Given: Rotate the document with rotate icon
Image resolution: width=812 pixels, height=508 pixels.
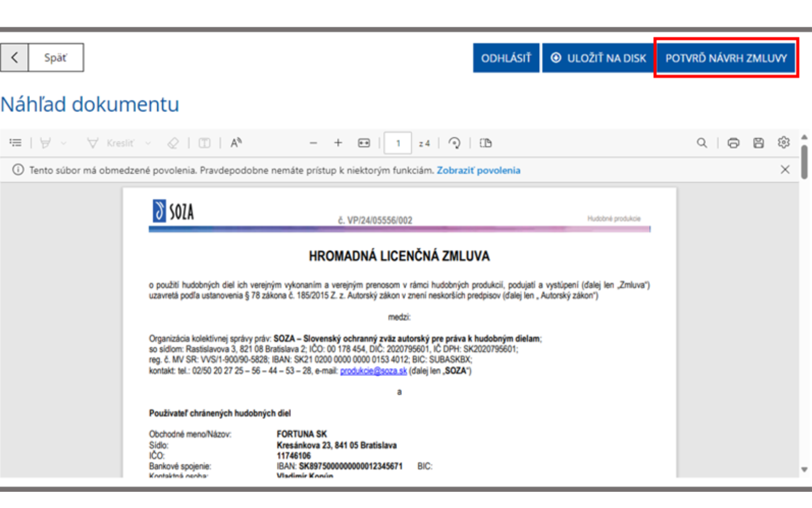Looking at the screenshot, I should (454, 143).
